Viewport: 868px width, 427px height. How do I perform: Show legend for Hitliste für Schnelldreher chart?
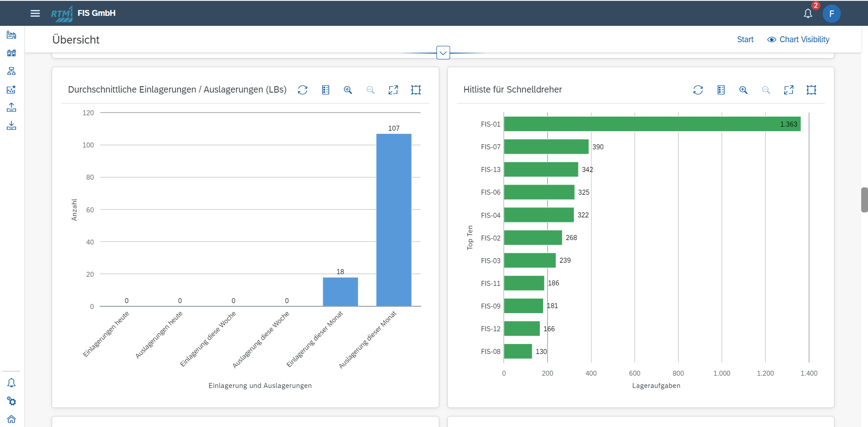pyautogui.click(x=721, y=90)
